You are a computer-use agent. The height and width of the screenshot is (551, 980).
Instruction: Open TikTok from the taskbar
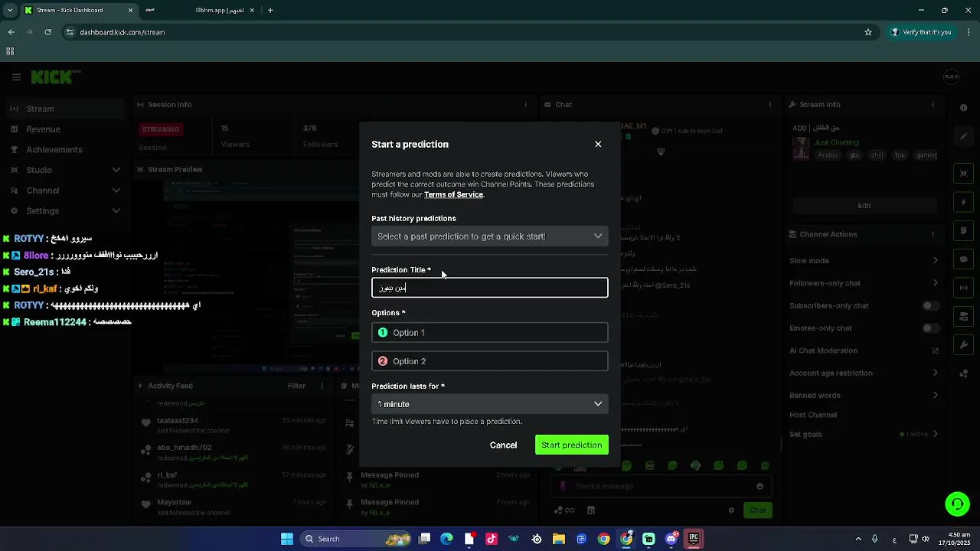pos(492,539)
